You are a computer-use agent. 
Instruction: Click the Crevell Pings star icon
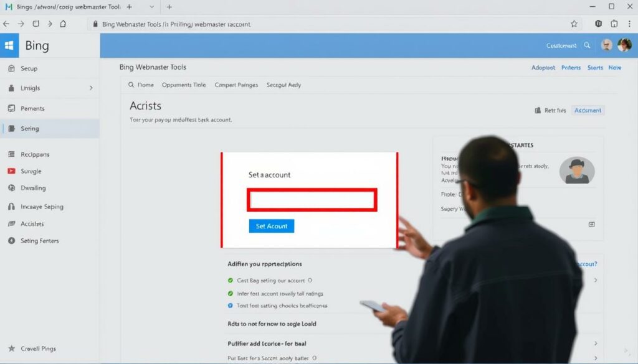pyautogui.click(x=11, y=348)
